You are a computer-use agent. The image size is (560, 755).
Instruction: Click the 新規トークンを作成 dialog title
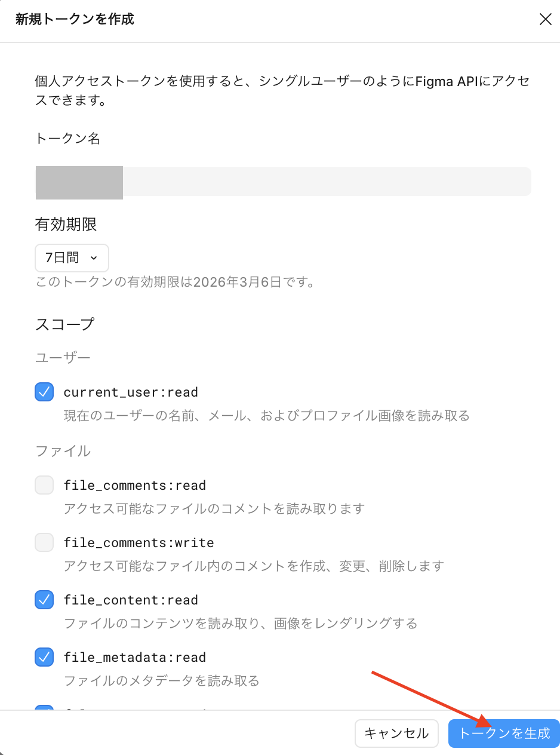pyautogui.click(x=75, y=19)
